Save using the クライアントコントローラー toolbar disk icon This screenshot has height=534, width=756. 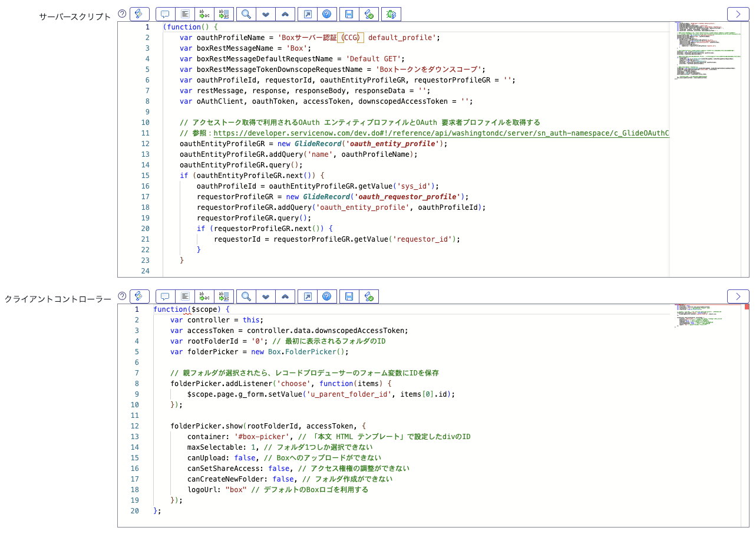(349, 296)
